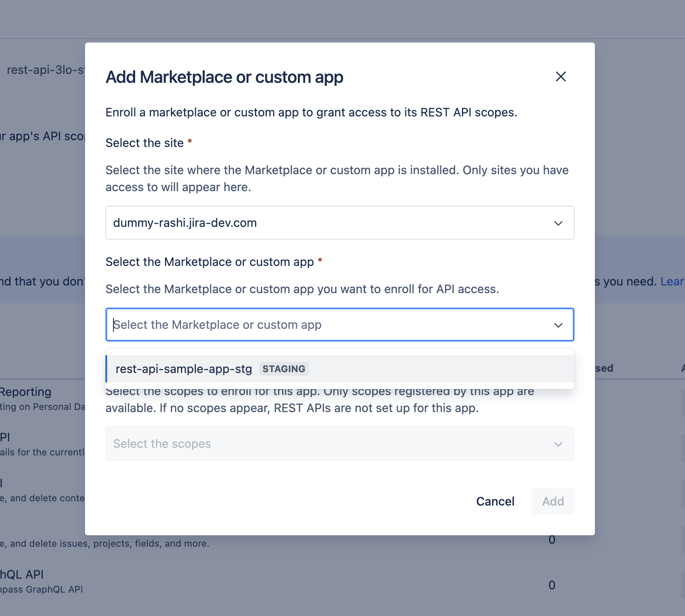The width and height of the screenshot is (685, 616).
Task: Open the site selection dropdown
Action: pos(340,223)
